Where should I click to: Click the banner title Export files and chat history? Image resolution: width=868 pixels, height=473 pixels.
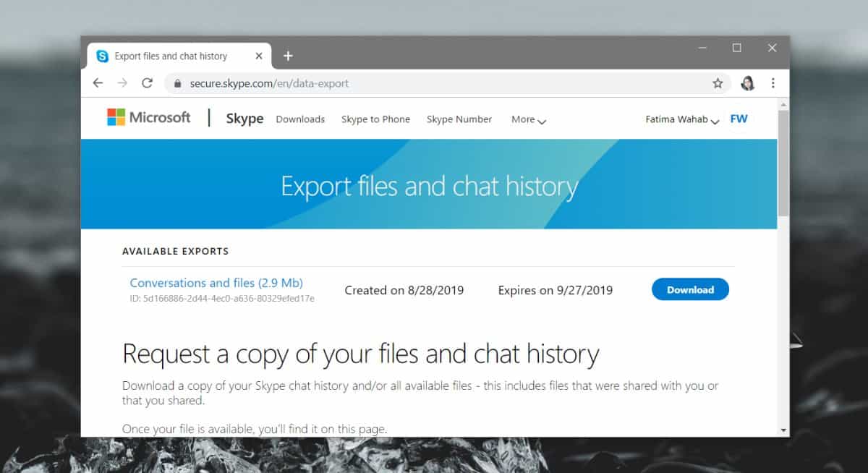pyautogui.click(x=429, y=186)
